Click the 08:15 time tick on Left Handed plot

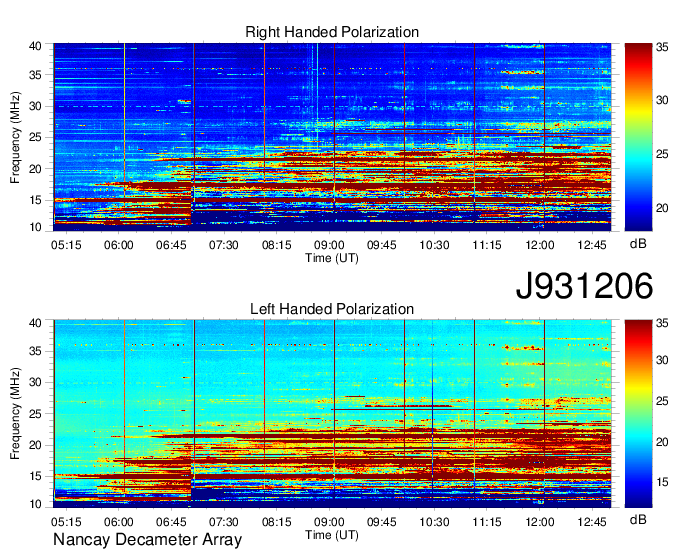pos(277,522)
